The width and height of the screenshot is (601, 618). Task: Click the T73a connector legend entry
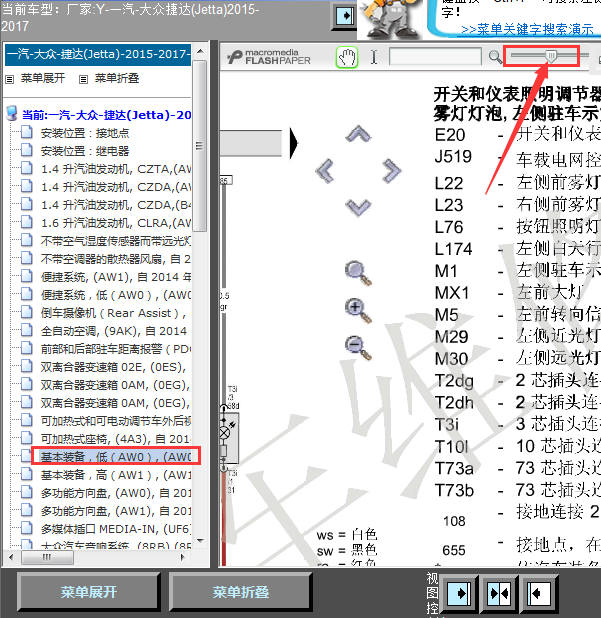point(454,469)
